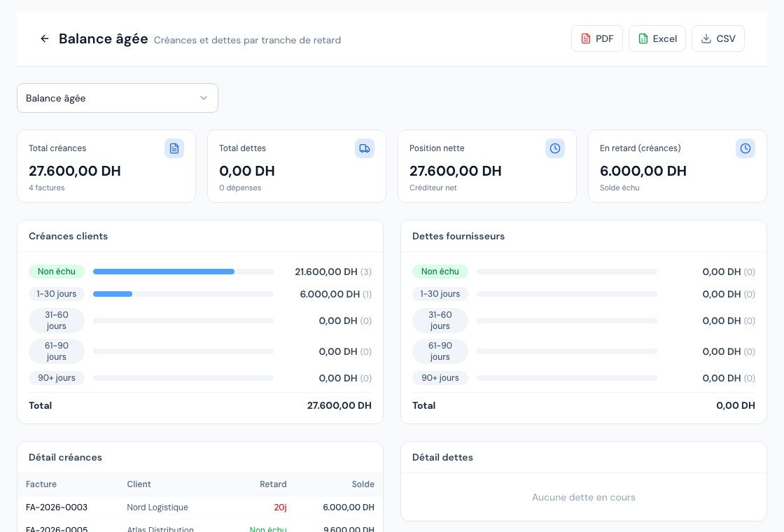Click the Client column header
784x532 pixels.
[139, 484]
